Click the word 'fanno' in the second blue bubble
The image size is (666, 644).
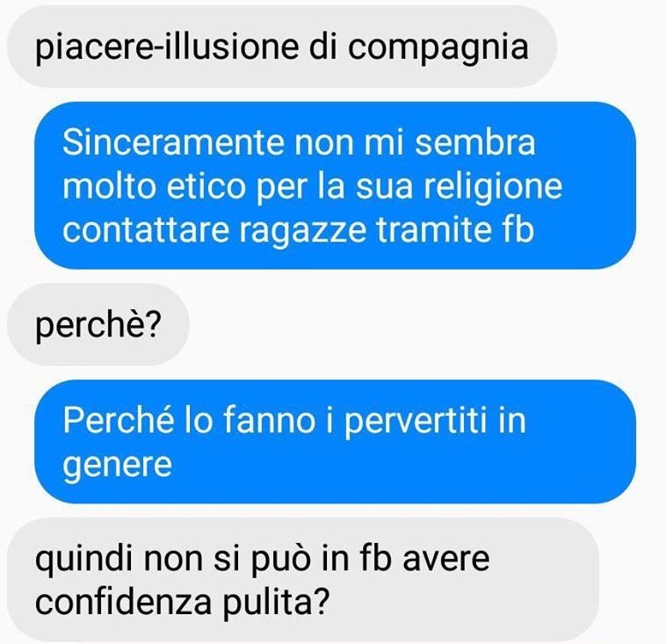[x=269, y=420]
